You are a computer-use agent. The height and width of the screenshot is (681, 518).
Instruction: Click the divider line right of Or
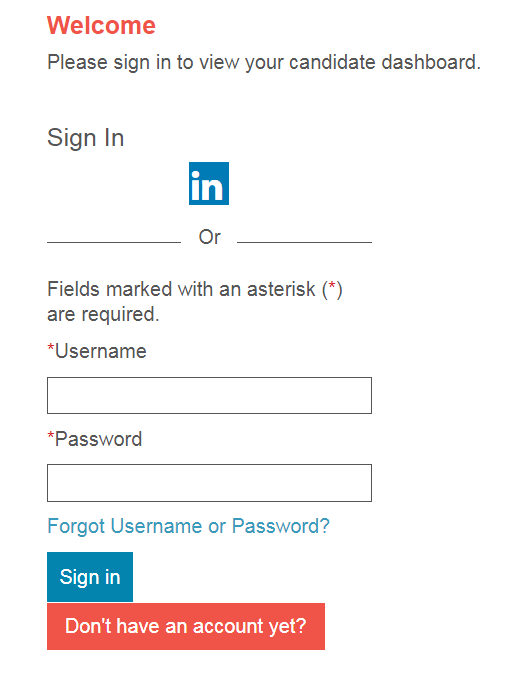tap(304, 242)
